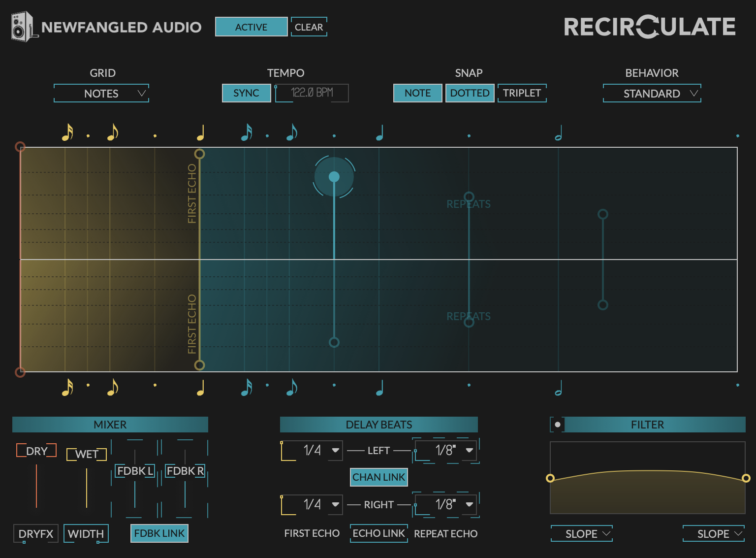Click the Repeat Echo label
Screen dimensions: 756x558
pyautogui.click(x=446, y=534)
